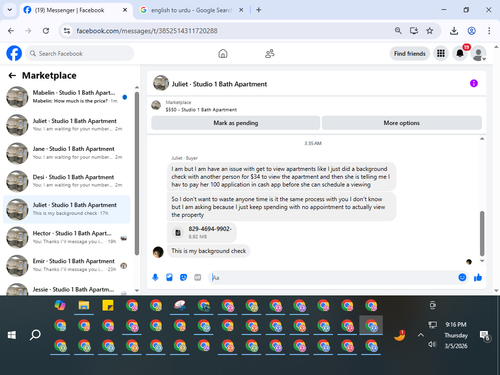Click the address bar URL
The height and width of the screenshot is (375, 500).
point(147,31)
